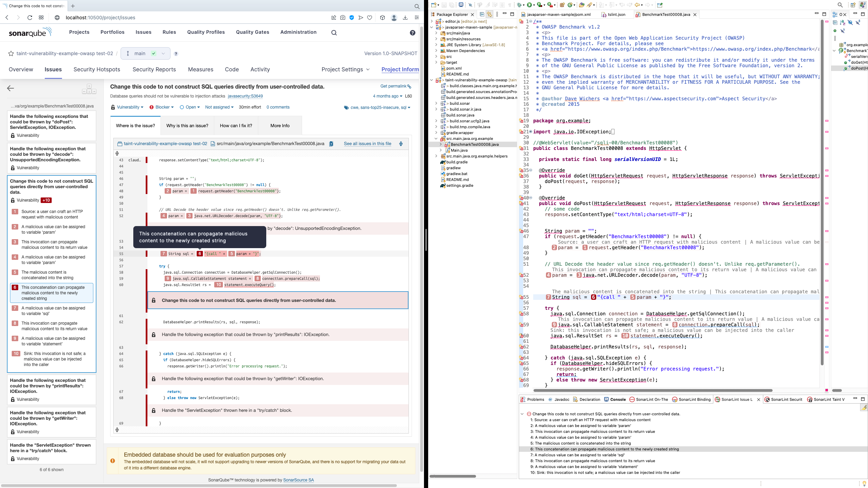Click browser address bar URL

pos(100,18)
